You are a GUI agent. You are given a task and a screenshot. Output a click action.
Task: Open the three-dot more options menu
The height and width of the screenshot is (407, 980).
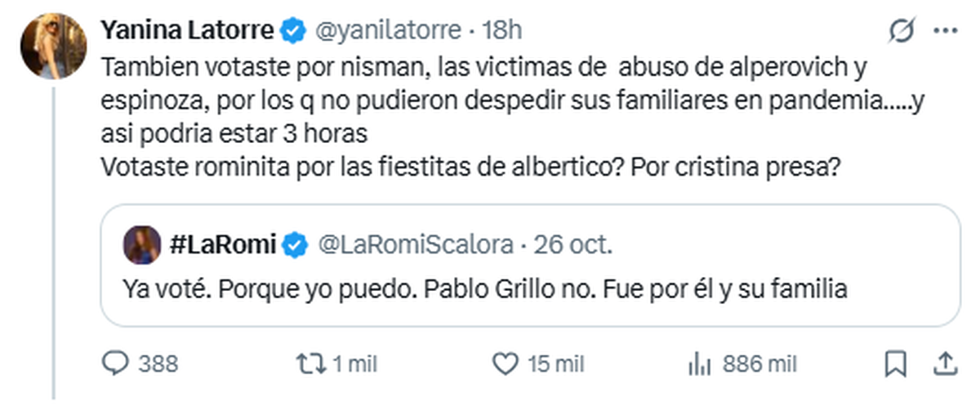coord(944,32)
